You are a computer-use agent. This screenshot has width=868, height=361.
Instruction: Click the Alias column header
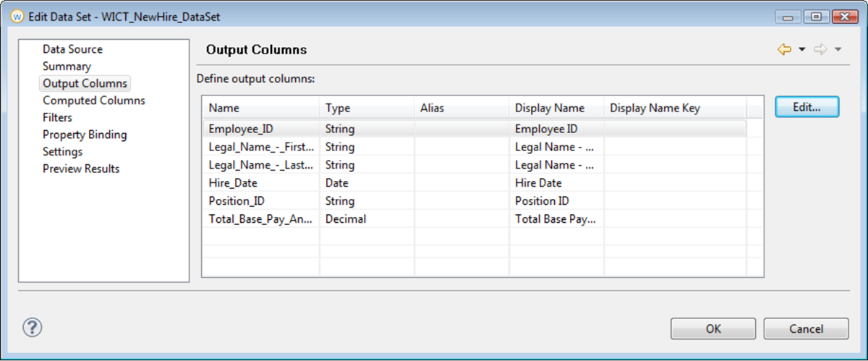[461, 108]
